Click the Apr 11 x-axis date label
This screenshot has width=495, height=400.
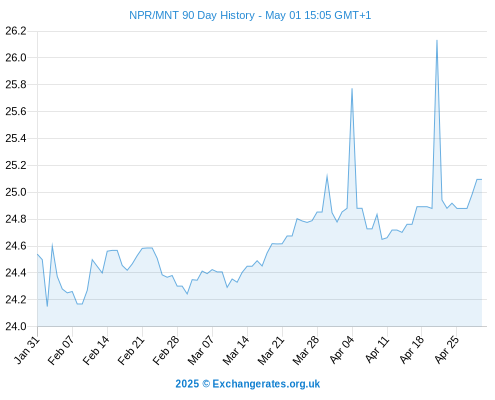click(x=378, y=350)
